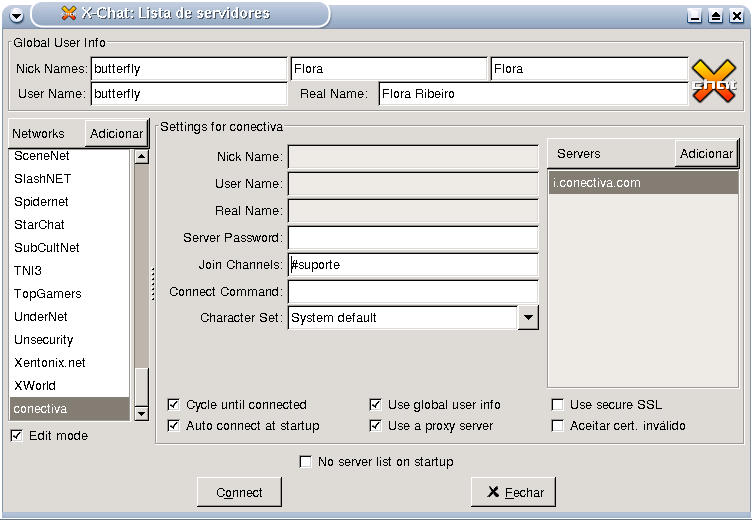Check Aceitar cert. inválido option
Image resolution: width=754 pixels, height=520 pixels.
coord(557,425)
